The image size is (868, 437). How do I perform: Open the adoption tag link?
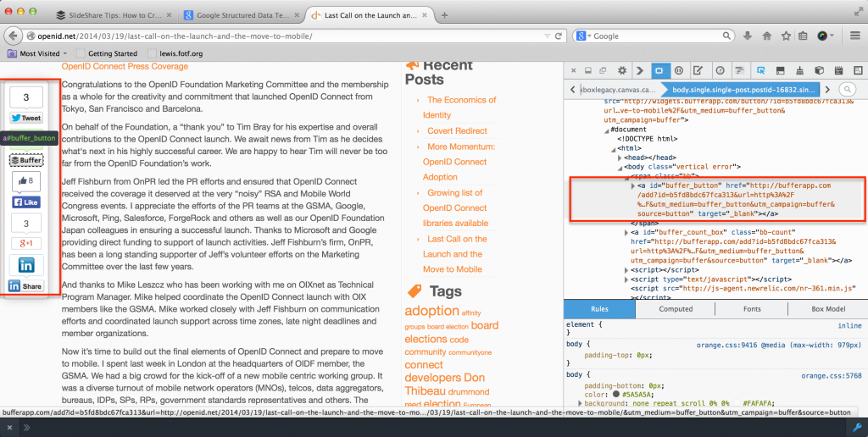(x=431, y=311)
